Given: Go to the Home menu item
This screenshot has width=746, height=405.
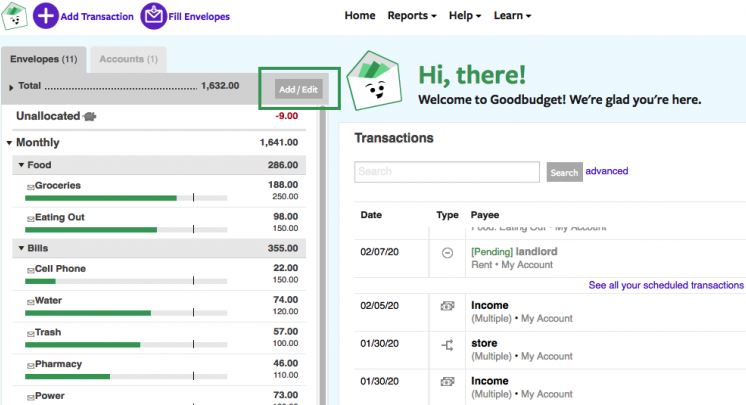Looking at the screenshot, I should click(360, 16).
